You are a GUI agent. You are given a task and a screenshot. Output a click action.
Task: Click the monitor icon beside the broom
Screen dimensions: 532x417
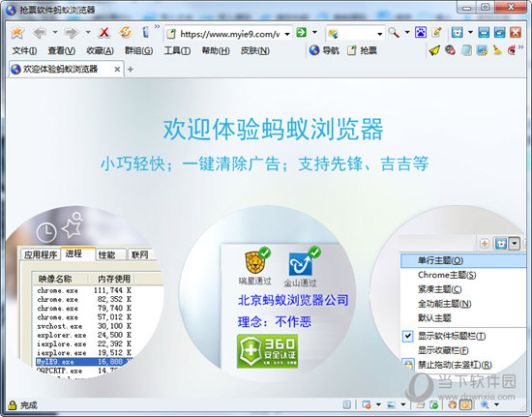pos(482,50)
